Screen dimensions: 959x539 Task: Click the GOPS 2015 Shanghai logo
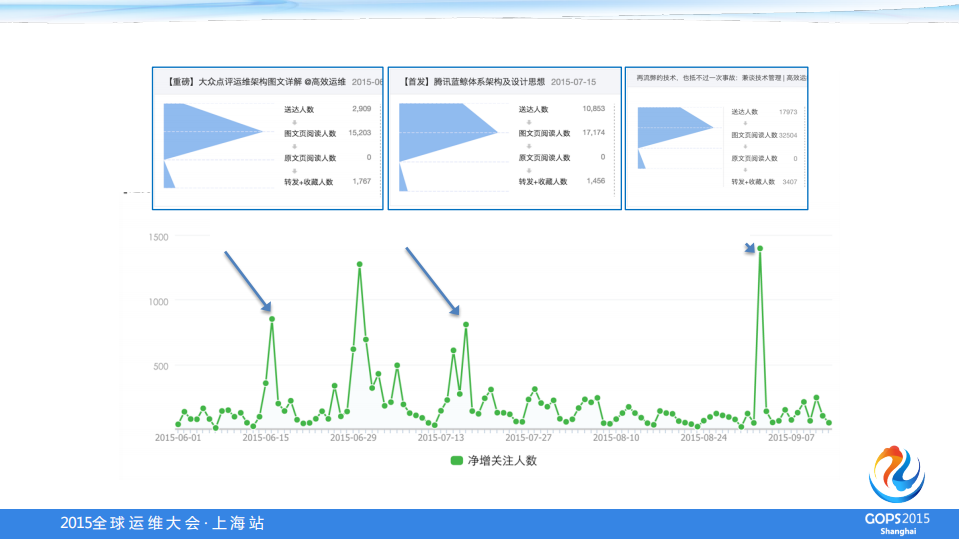(897, 491)
